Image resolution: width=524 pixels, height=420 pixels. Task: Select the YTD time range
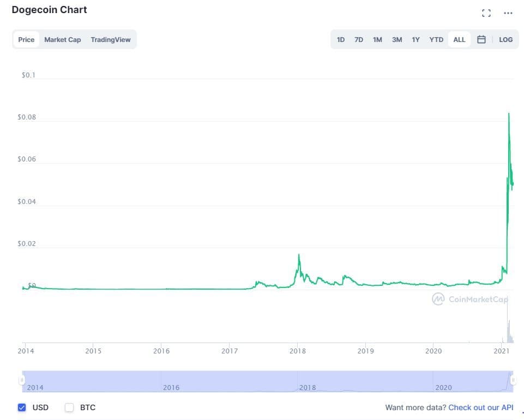point(436,40)
